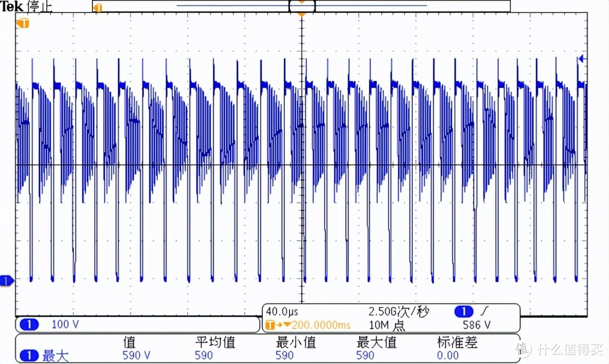This screenshot has width=609, height=364.
Task: Expand the trigger position caret above the graticule
Action: [302, 15]
